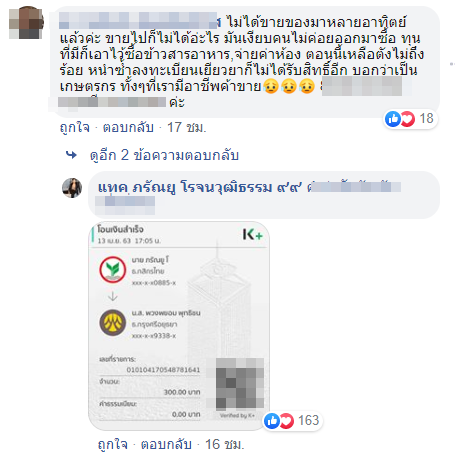Open the '16 ชม.' timestamp link

pyautogui.click(x=225, y=444)
